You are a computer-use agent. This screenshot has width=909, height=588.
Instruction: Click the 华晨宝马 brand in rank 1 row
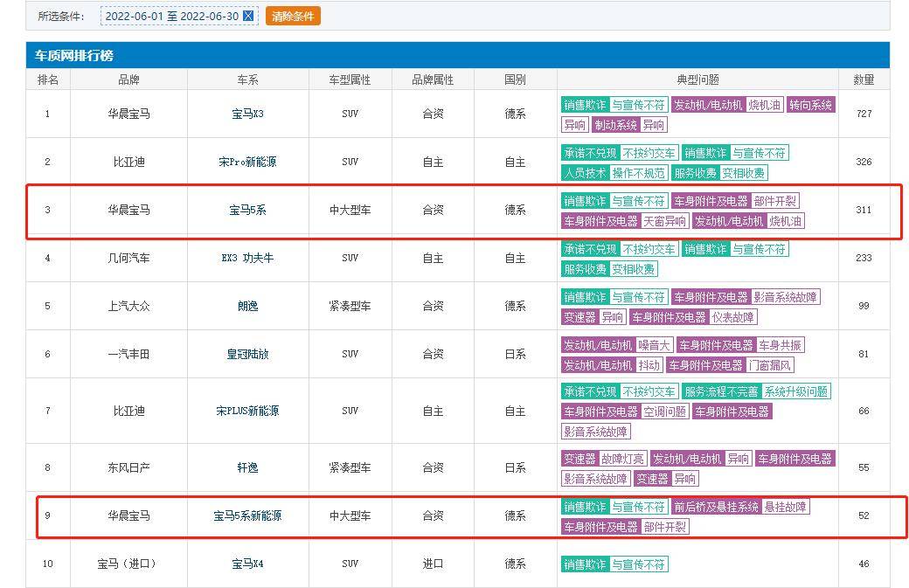pos(128,114)
